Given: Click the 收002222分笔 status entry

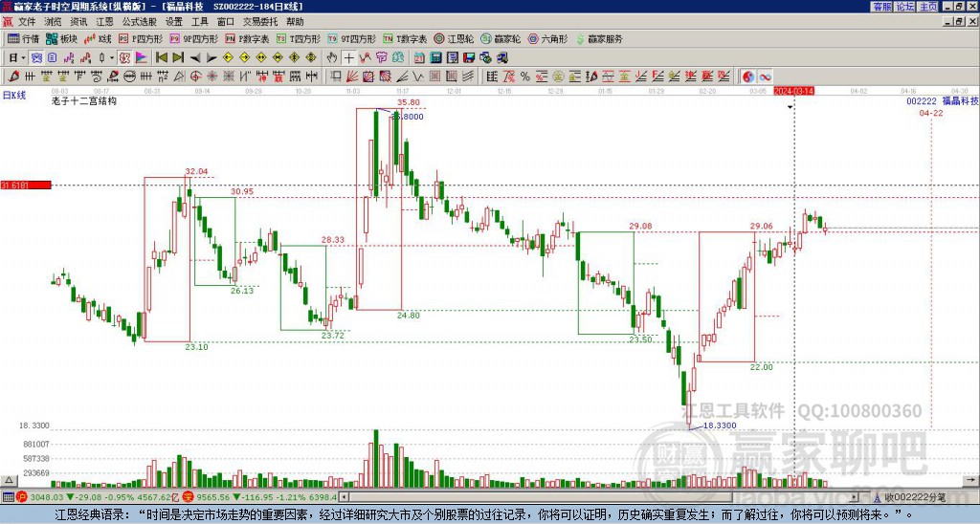Looking at the screenshot, I should click(x=915, y=497).
